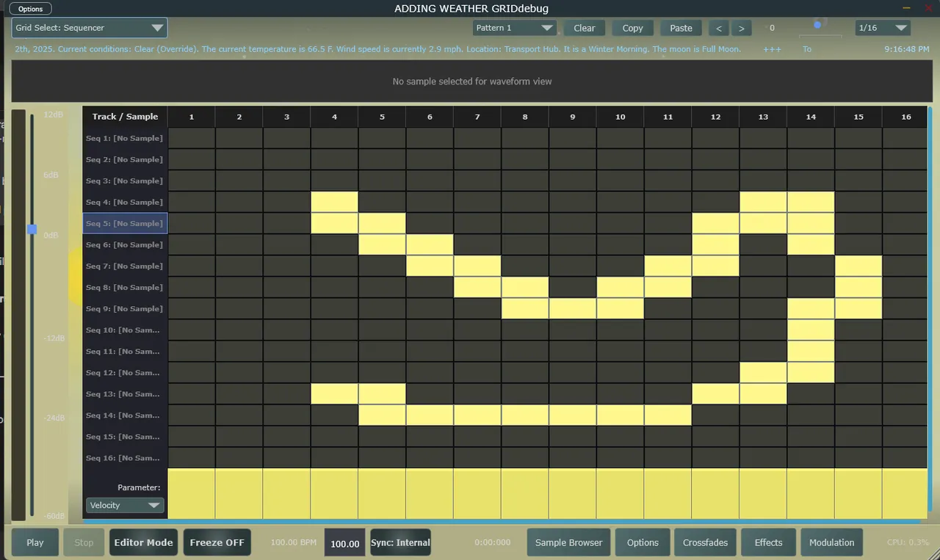The width and height of the screenshot is (940, 560).
Task: Open the Sample Browser
Action: tap(568, 542)
